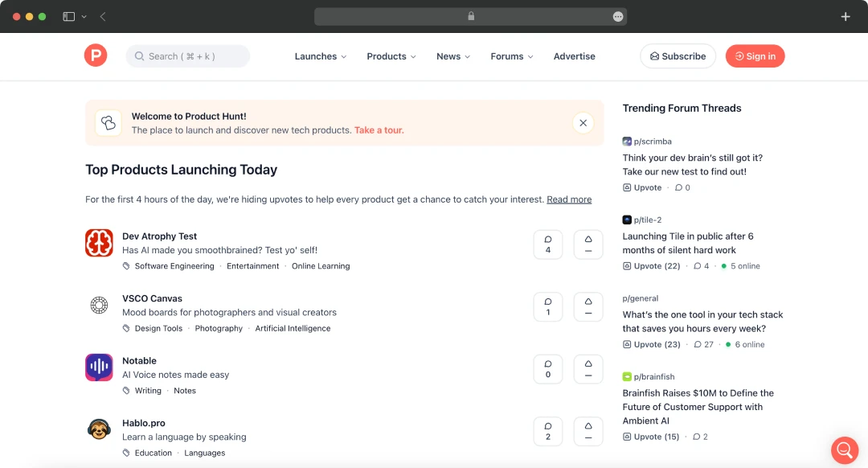Image resolution: width=868 pixels, height=468 pixels.
Task: Click the address bar more options icon
Action: coord(618,17)
